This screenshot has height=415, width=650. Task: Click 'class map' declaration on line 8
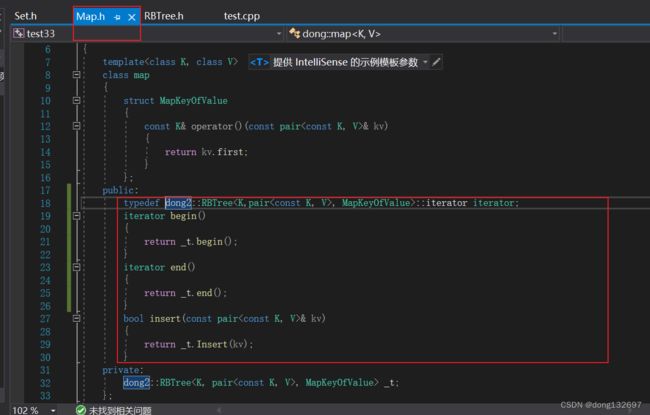coord(126,75)
